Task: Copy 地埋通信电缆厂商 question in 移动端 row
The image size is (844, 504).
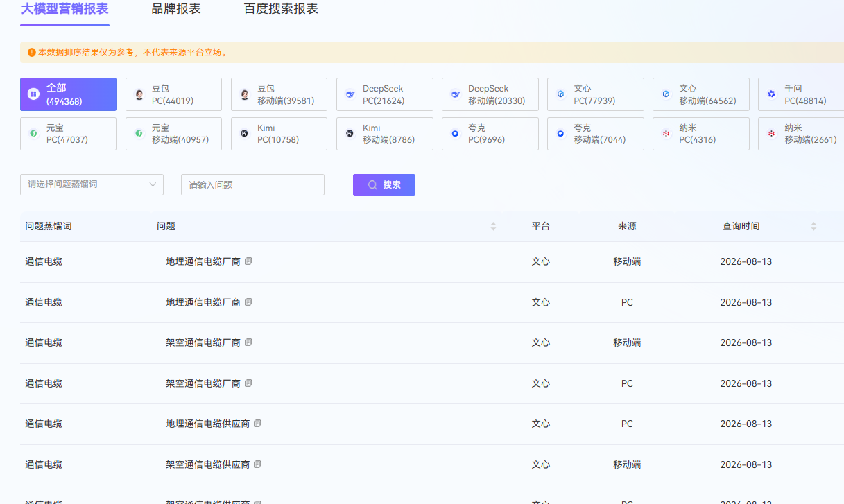Action: point(248,261)
